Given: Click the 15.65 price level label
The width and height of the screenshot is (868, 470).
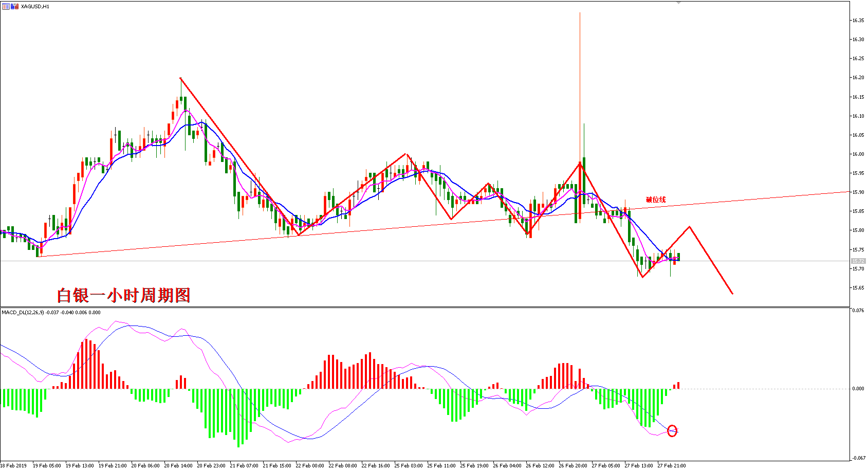Looking at the screenshot, I should (x=858, y=288).
